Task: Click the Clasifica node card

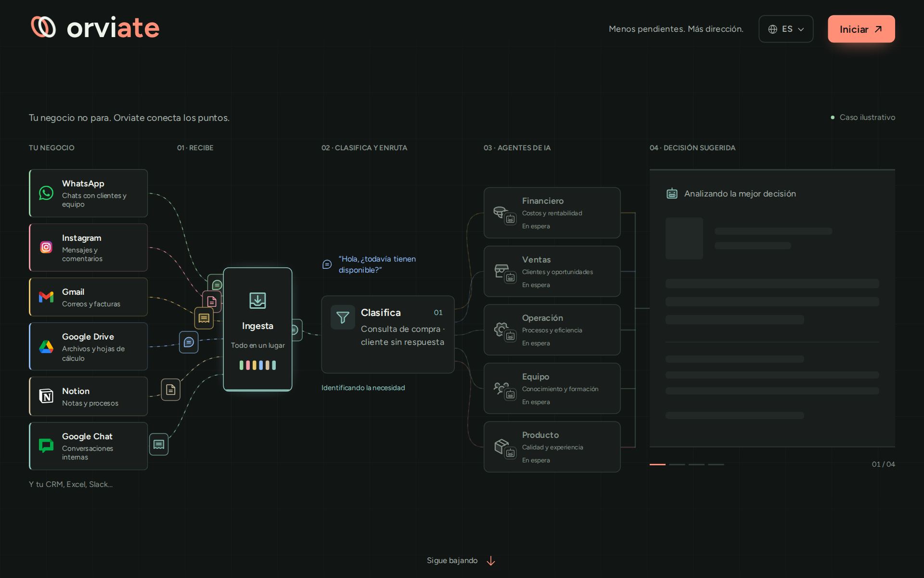Action: (388, 334)
